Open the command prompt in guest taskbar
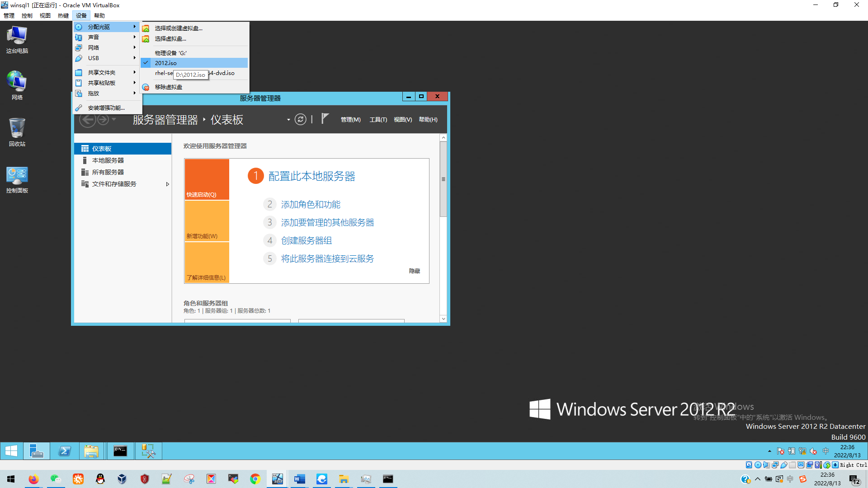Screen dimensions: 868x488 coord(120,451)
